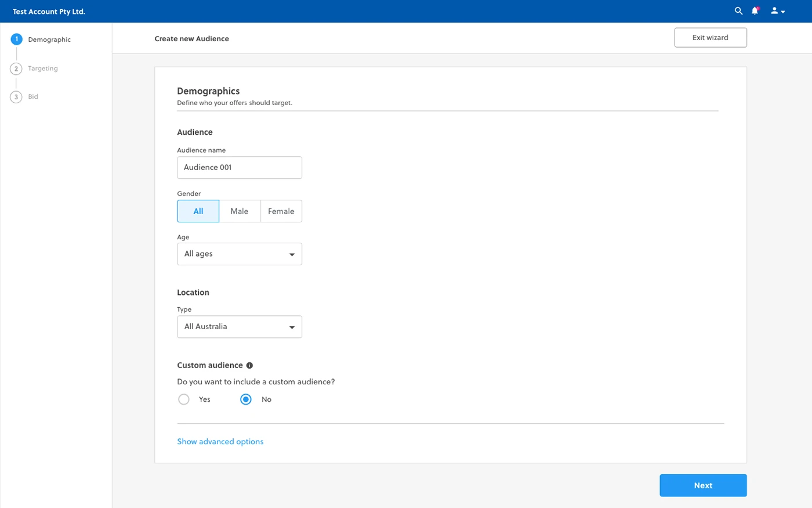Choose the All gender option
Screen dimensions: 812x508
[x=198, y=211]
